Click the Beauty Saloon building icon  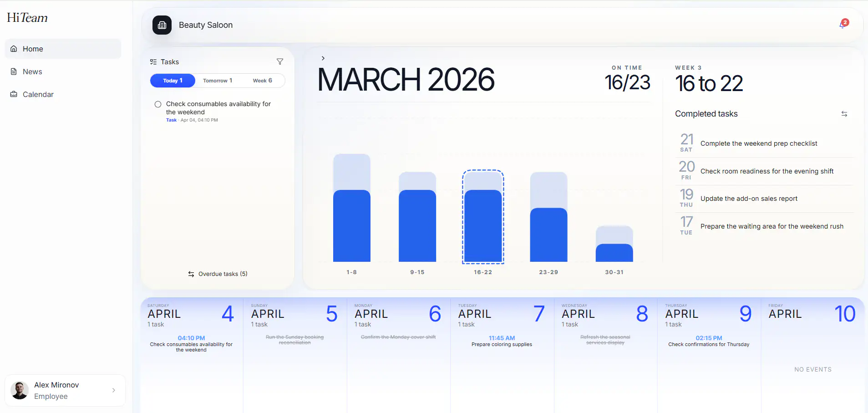[x=162, y=25]
